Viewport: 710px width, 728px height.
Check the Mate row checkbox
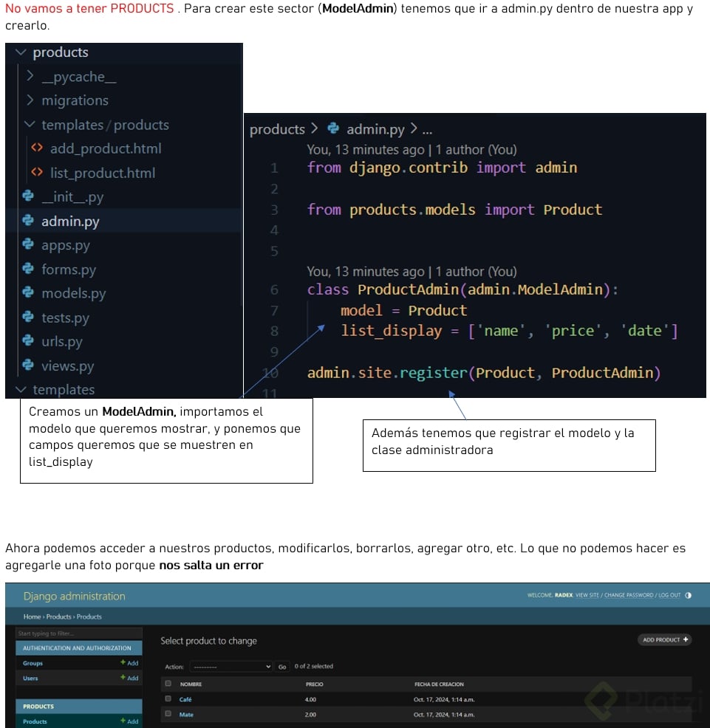[168, 714]
